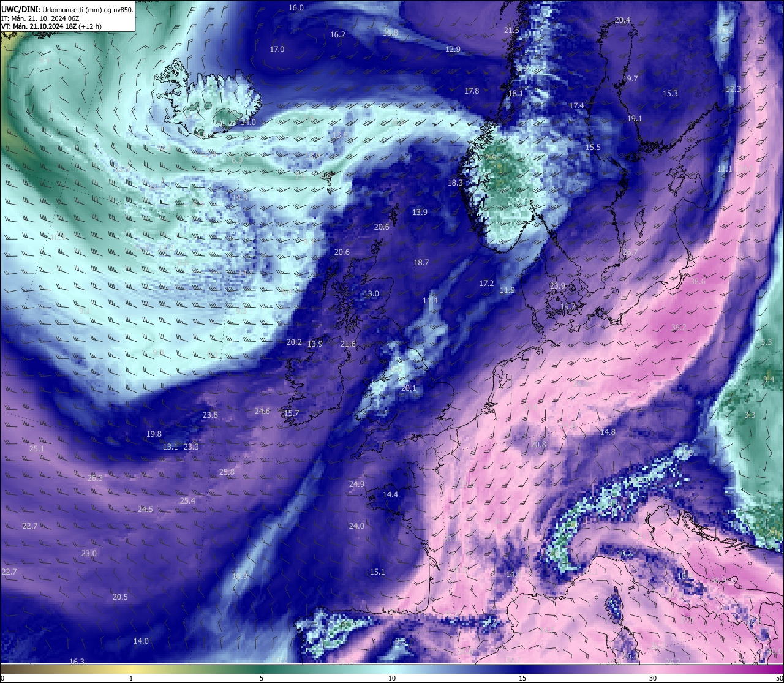Click the map value '20.4'
The width and height of the screenshot is (784, 683).
[x=622, y=20]
